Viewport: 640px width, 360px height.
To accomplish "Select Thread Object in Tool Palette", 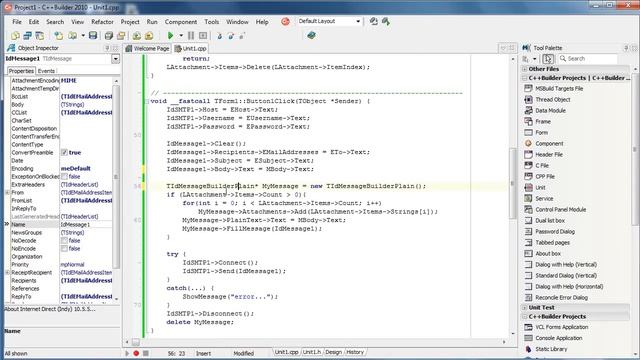I will (x=553, y=100).
